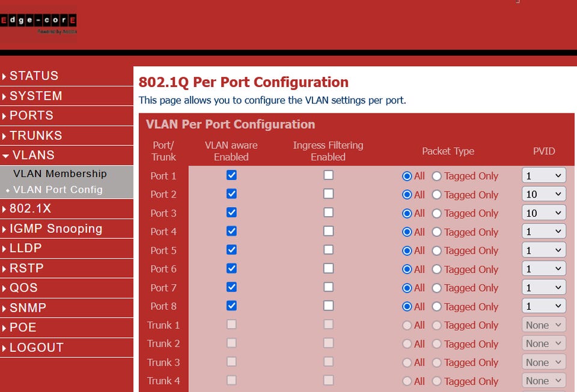Click the Edge-corE logo
Viewport: 577px width, 392px height.
pyautogui.click(x=38, y=23)
